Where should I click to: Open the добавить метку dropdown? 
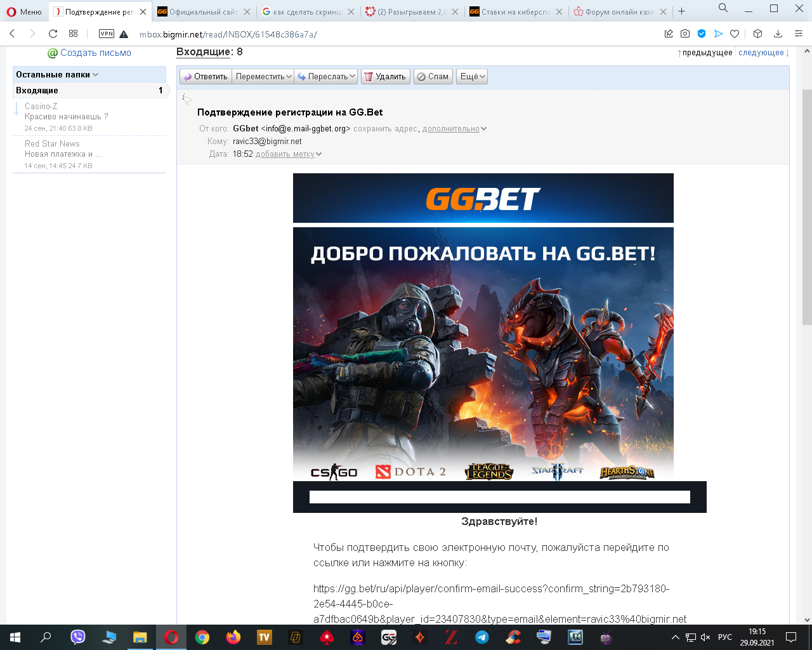tap(289, 154)
